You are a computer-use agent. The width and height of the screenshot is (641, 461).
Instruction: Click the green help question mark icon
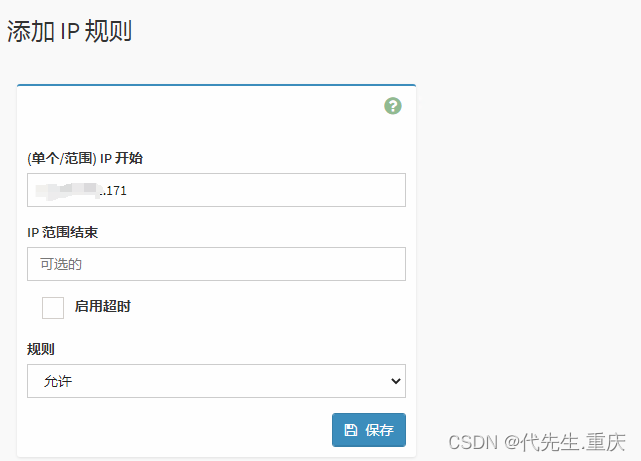click(x=393, y=106)
